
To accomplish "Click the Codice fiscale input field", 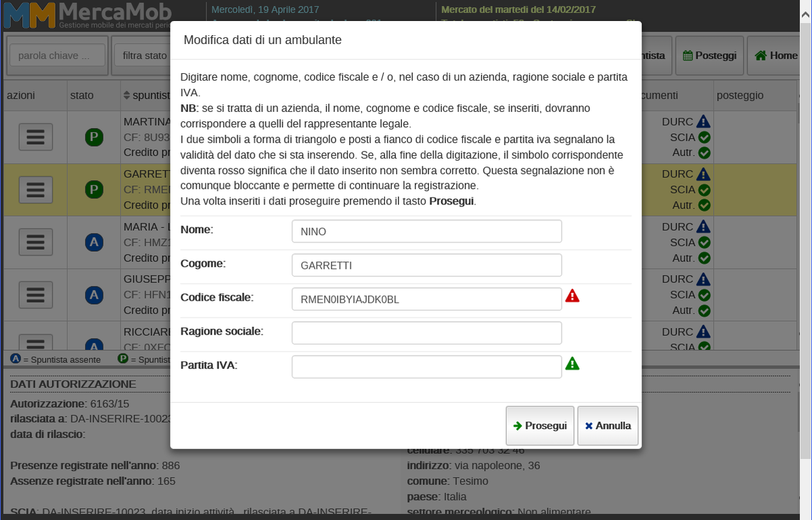I will [427, 299].
